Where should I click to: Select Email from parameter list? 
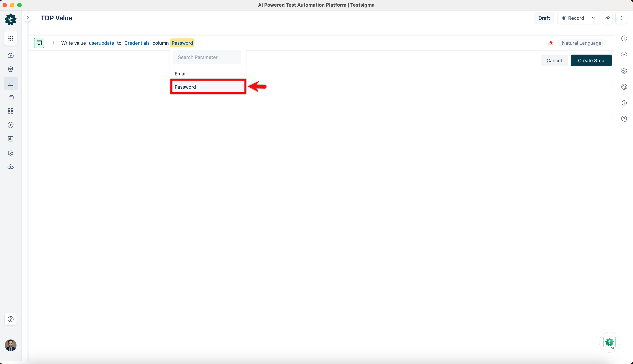[181, 74]
